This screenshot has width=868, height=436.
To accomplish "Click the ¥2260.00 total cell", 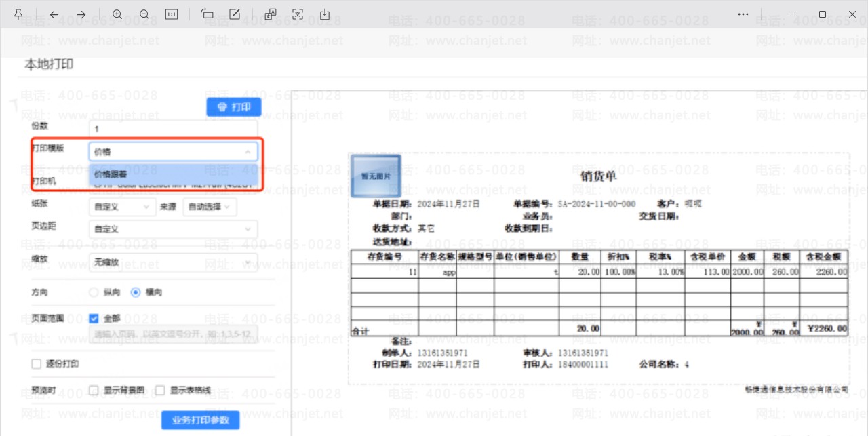I will (823, 328).
